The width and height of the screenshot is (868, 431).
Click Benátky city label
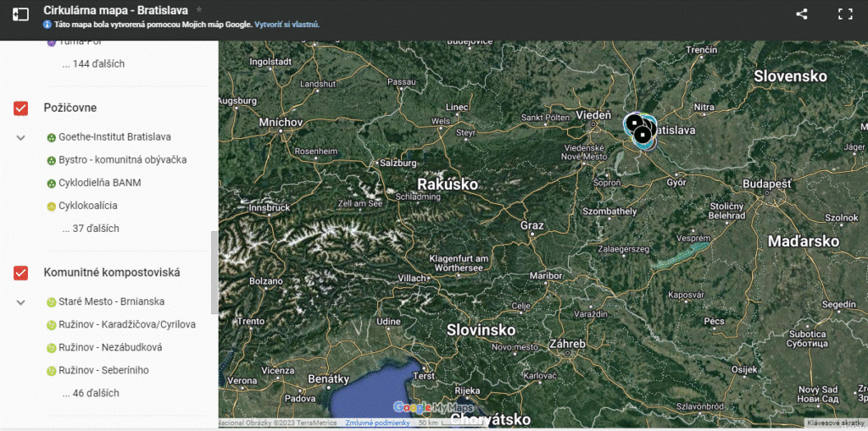[329, 379]
